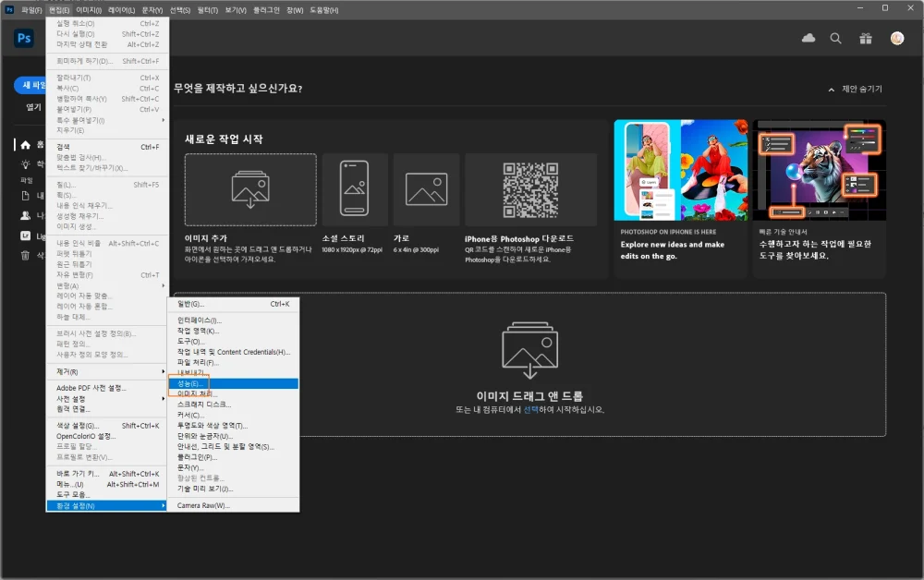The image size is (924, 580).
Task: Expand the 사전 설정 submenu
Action: (106, 398)
